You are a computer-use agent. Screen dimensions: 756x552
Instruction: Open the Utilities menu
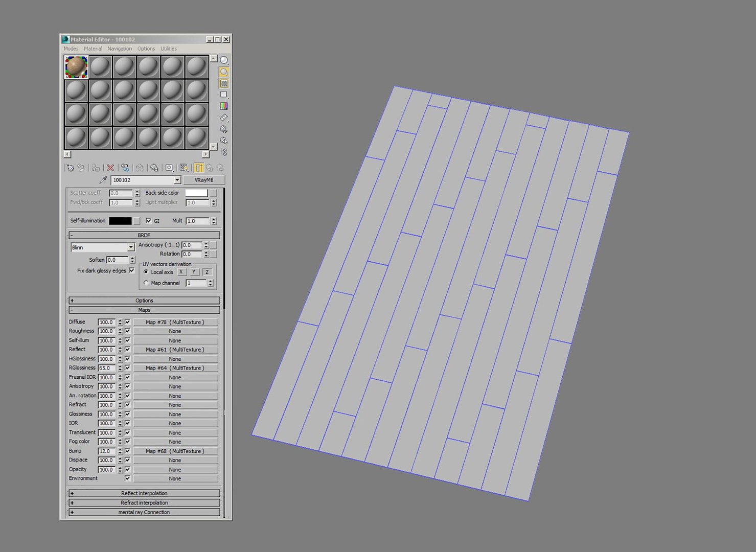point(169,49)
